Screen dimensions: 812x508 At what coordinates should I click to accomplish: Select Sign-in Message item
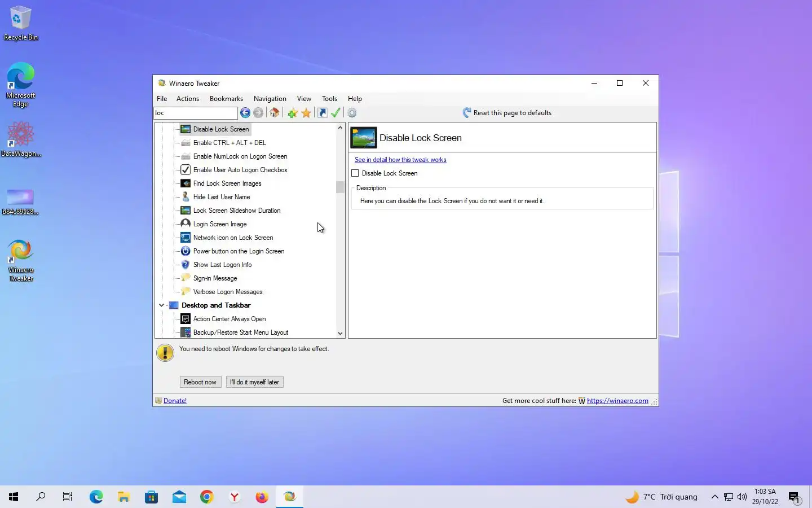pos(209,278)
